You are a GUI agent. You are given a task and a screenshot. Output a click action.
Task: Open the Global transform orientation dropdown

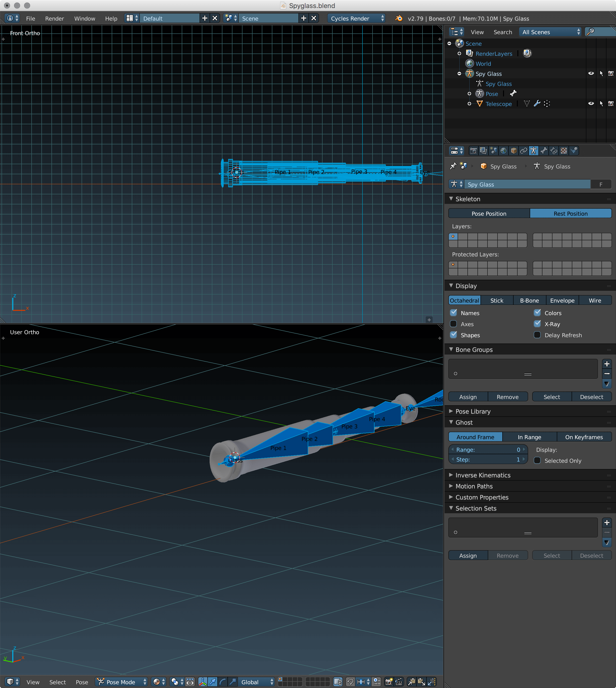click(x=256, y=681)
